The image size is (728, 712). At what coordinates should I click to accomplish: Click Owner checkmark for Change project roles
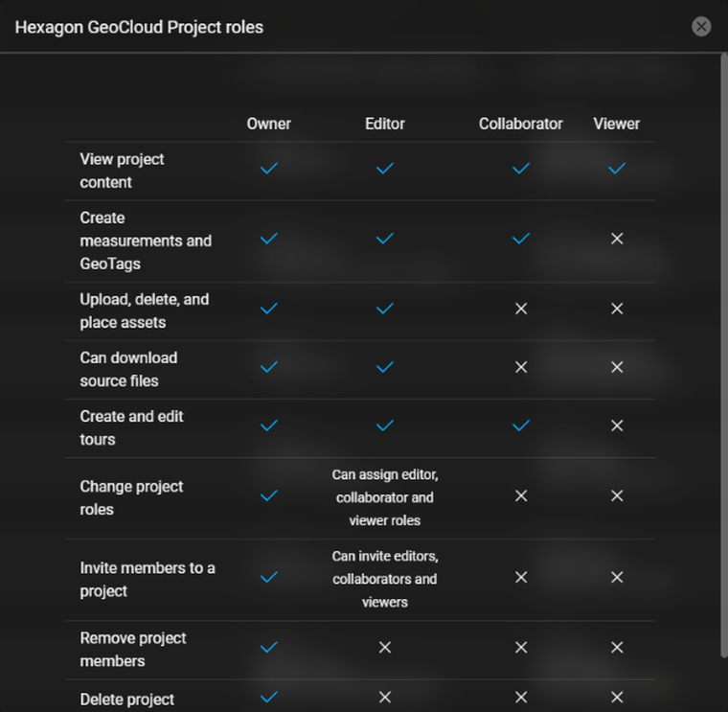(x=269, y=495)
